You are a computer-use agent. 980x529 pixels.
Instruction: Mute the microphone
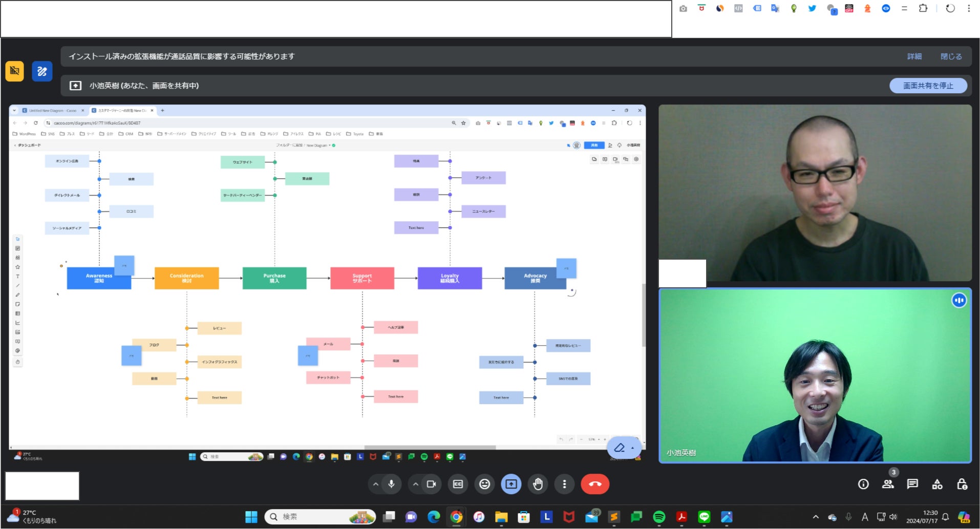click(x=391, y=484)
